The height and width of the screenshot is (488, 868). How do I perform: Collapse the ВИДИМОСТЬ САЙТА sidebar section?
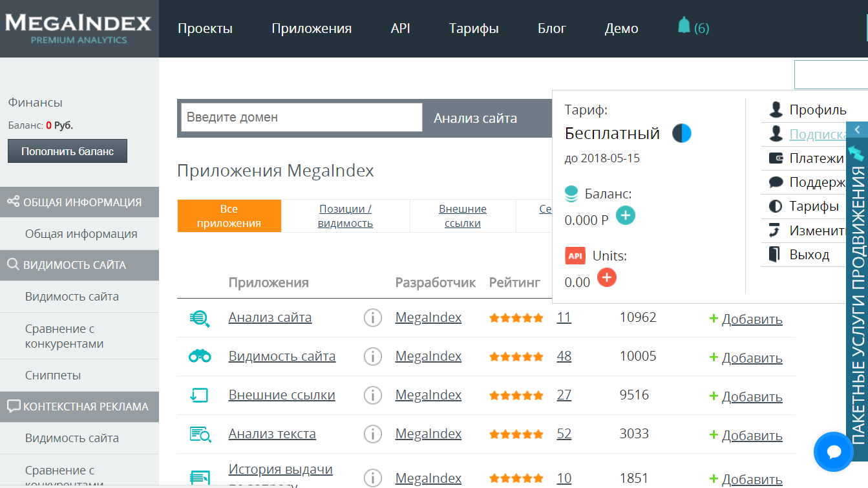pyautogui.click(x=79, y=265)
